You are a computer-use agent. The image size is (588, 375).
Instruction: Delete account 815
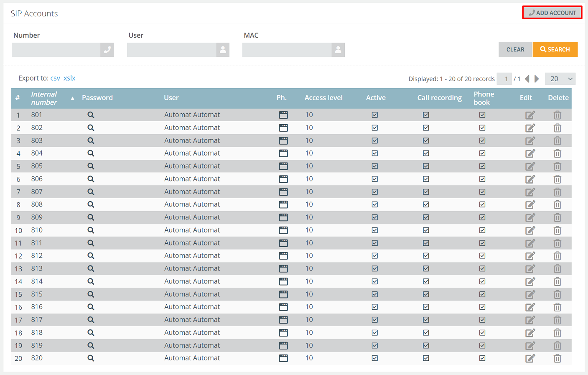coord(557,294)
